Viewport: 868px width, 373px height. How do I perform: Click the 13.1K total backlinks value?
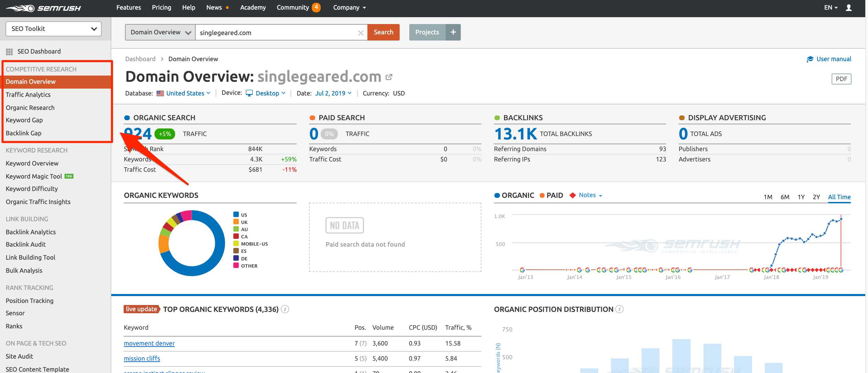[x=515, y=134]
